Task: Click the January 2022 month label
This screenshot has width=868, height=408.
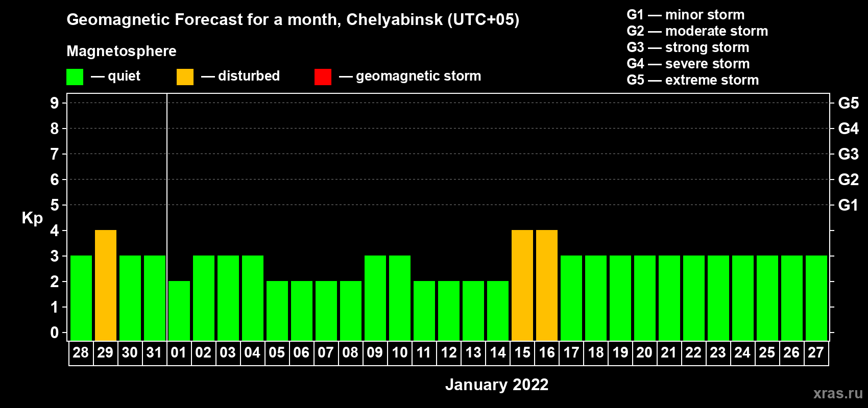Action: tap(497, 385)
